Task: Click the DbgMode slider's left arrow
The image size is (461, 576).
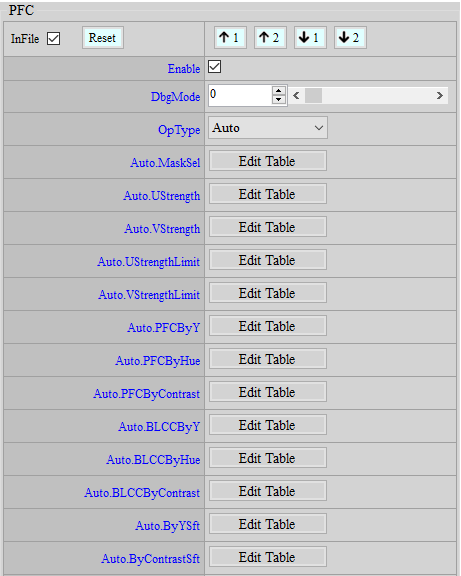Action: pyautogui.click(x=296, y=96)
